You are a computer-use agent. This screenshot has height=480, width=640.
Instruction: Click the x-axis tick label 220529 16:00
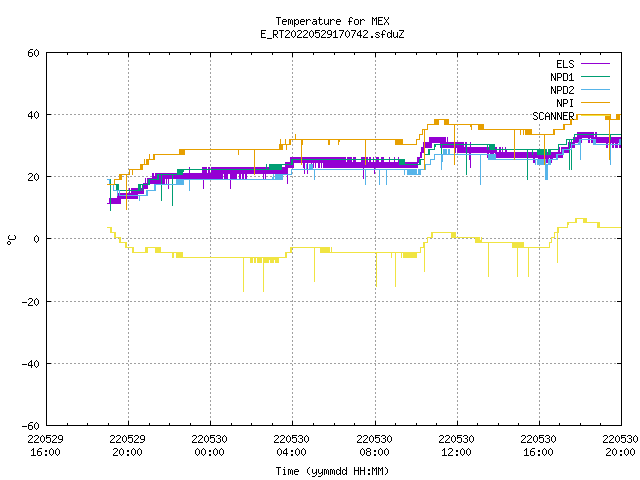[45, 446]
